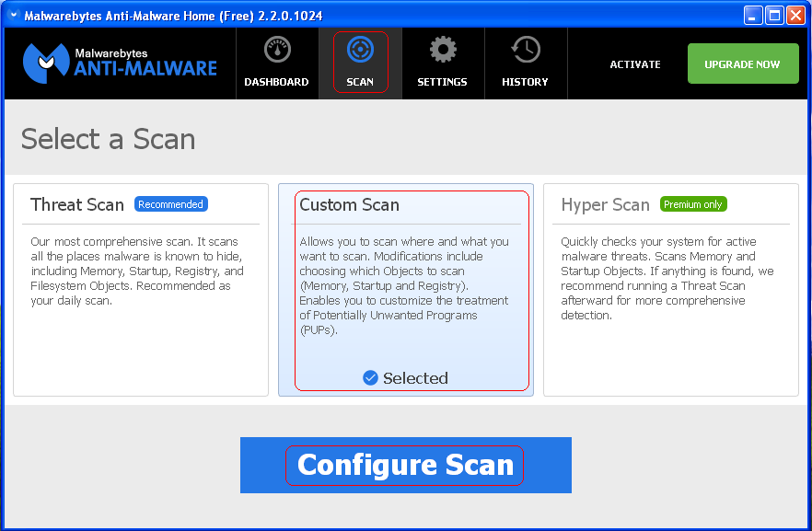The width and height of the screenshot is (812, 531).
Task: Switch to the SETTINGS tab label
Action: tap(442, 82)
